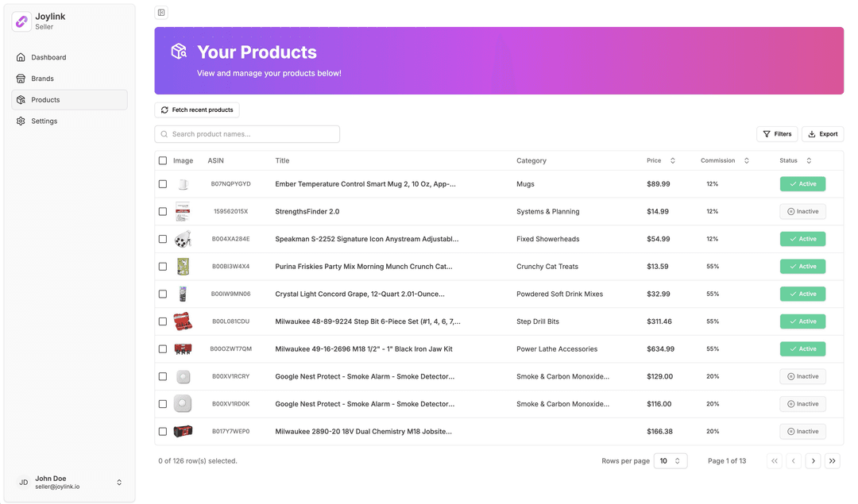
Task: Click the package icon in Your Products banner
Action: [x=179, y=52]
